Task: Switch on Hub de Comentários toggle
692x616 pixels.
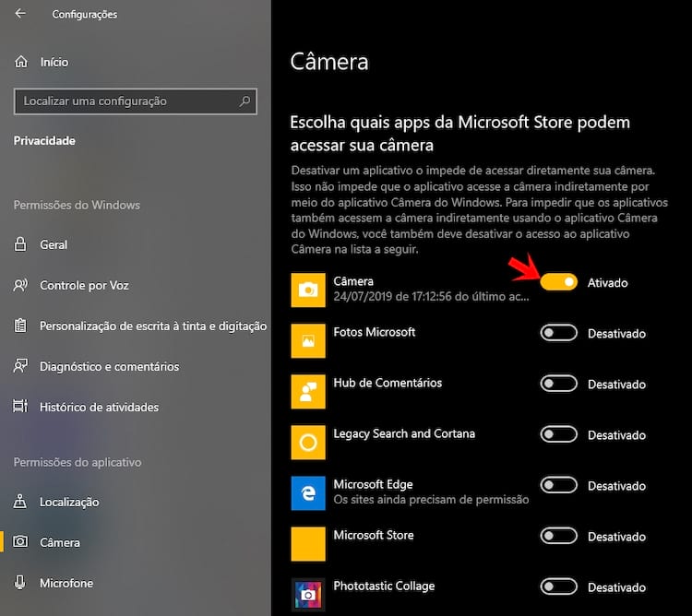Action: pos(558,384)
